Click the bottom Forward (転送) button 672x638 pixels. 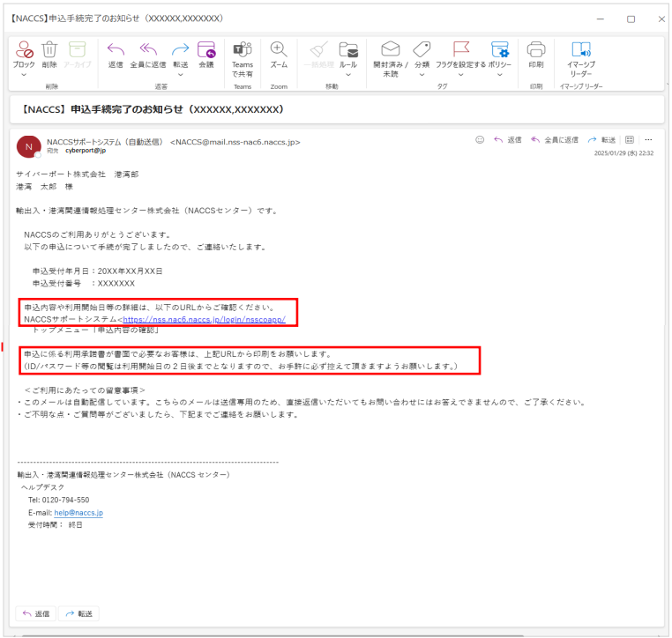(78, 613)
